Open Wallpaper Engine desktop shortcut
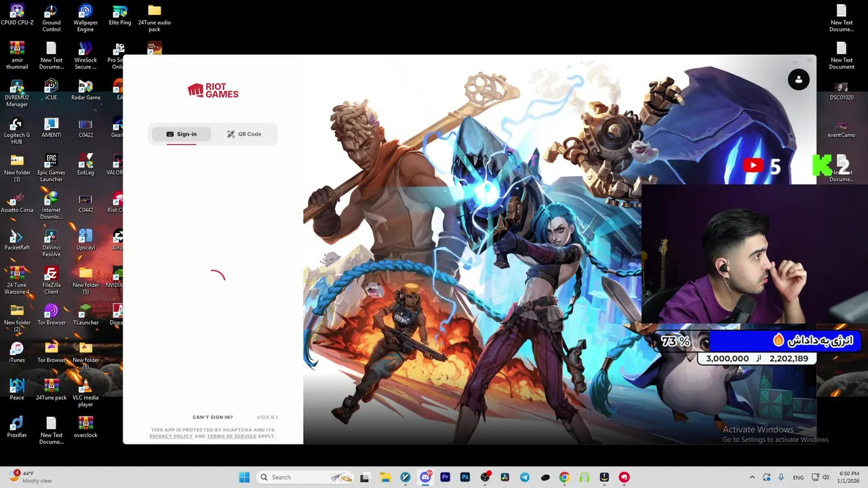Screen dimensions: 868x488 [x=85, y=18]
